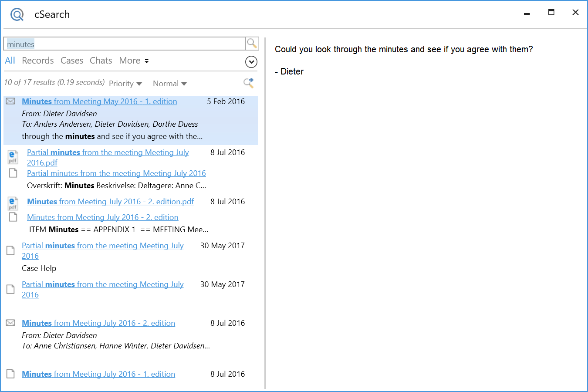Select the Chats tab
The image size is (588, 392).
coord(101,61)
